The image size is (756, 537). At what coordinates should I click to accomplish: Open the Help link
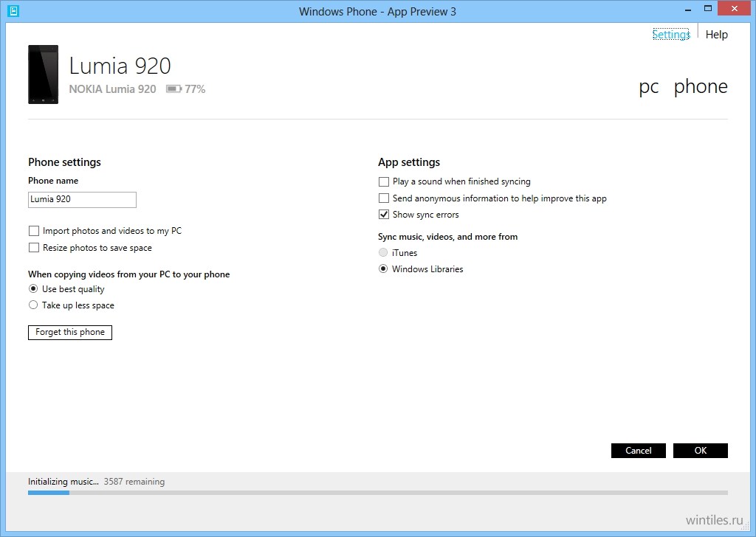[x=716, y=35]
